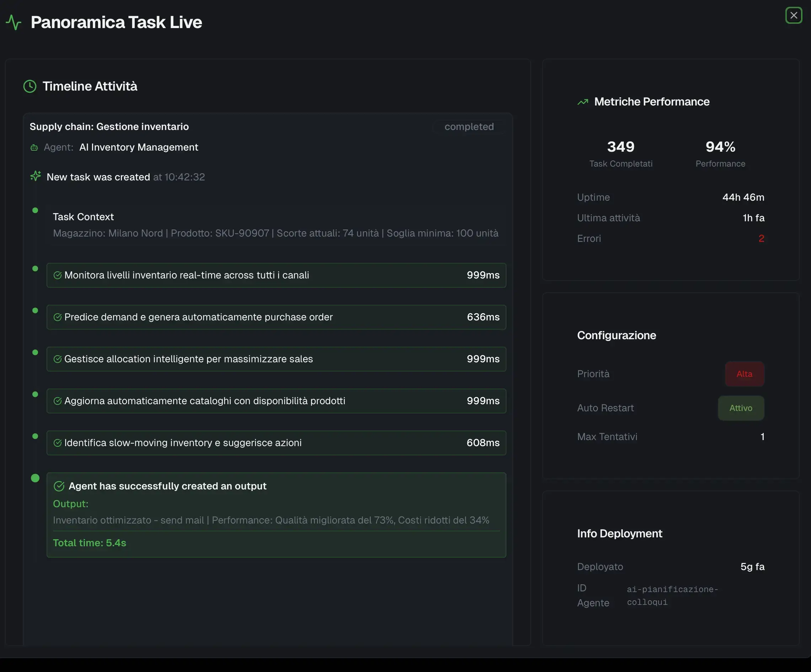Screen dimensions: 811x672
Task: Expand the Predice demand task row
Action: click(x=276, y=317)
